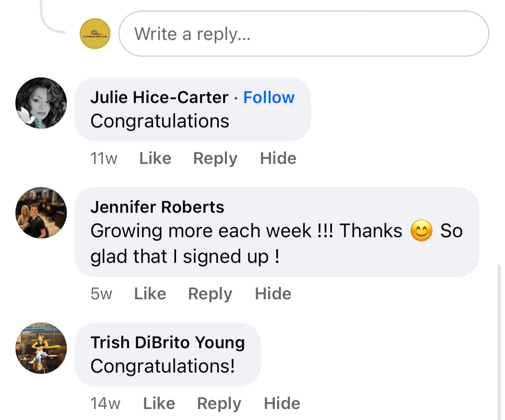Type in the Write a reply field
Screen dimensions: 505x420
[x=303, y=33]
